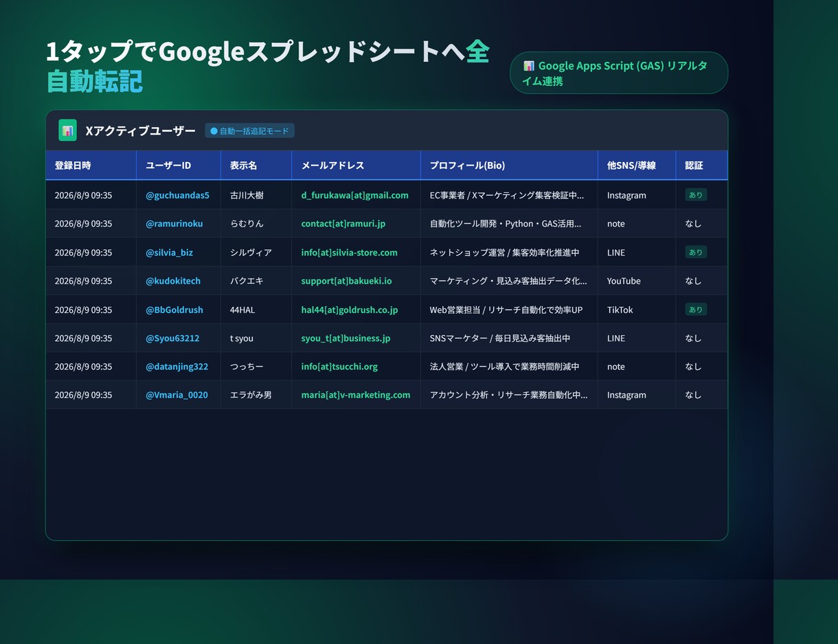Select the display name エラがみ男
Screen dimensions: 838x644
point(251,395)
